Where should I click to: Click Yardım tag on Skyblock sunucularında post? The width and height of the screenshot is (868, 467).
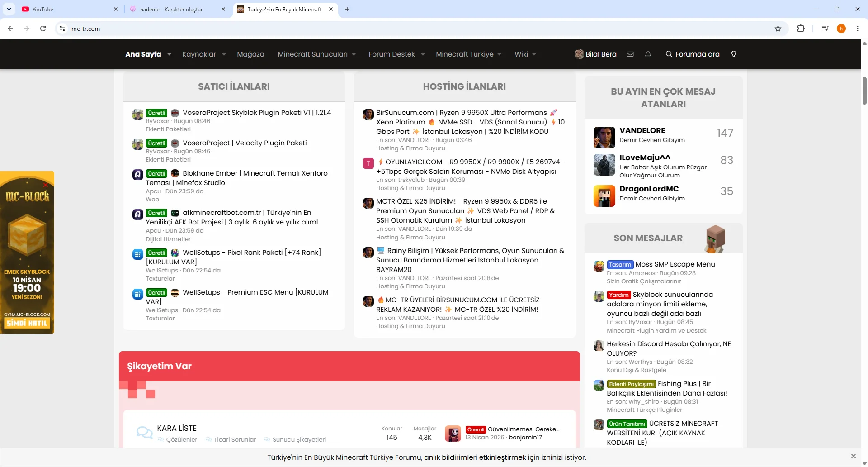619,295
